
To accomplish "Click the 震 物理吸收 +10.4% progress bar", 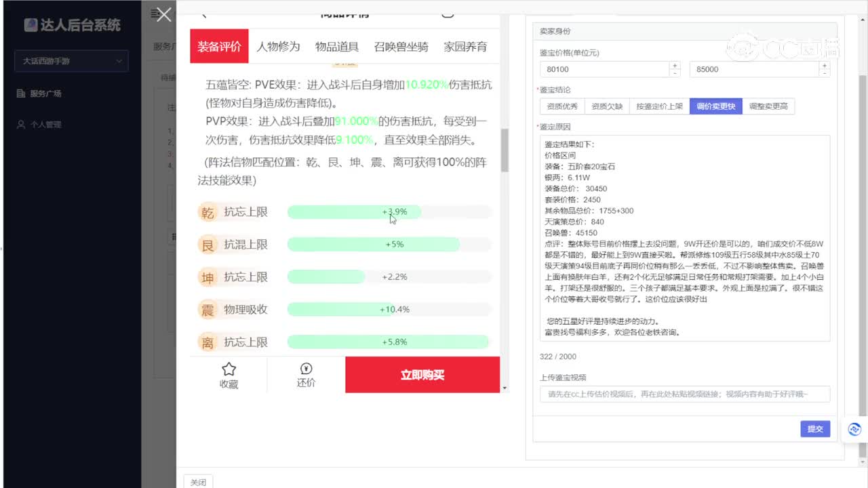I will click(x=388, y=310).
